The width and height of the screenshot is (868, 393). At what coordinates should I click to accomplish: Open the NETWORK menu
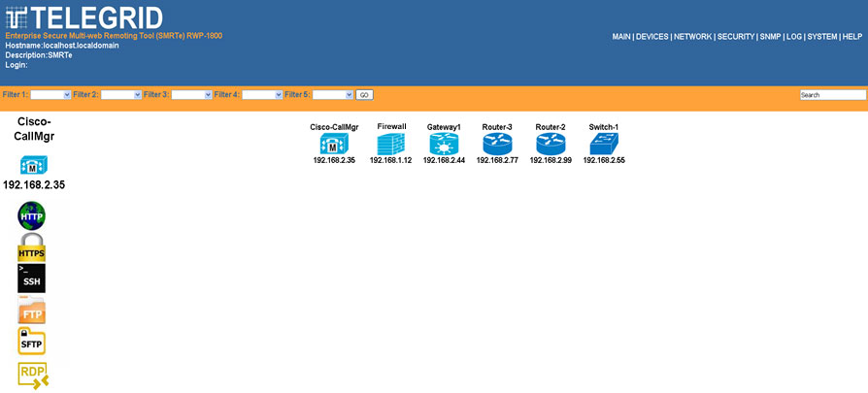point(693,37)
